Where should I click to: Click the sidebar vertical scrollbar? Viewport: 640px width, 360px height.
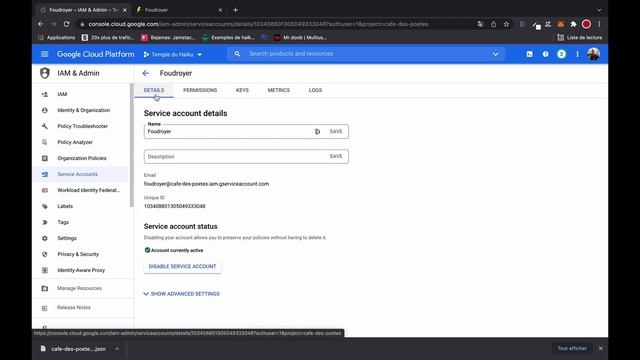[131, 145]
